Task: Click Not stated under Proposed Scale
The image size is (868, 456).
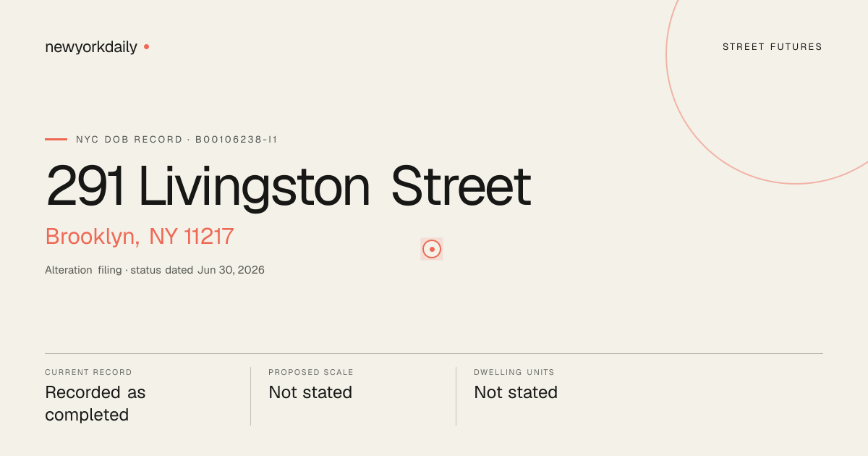Action: (310, 392)
